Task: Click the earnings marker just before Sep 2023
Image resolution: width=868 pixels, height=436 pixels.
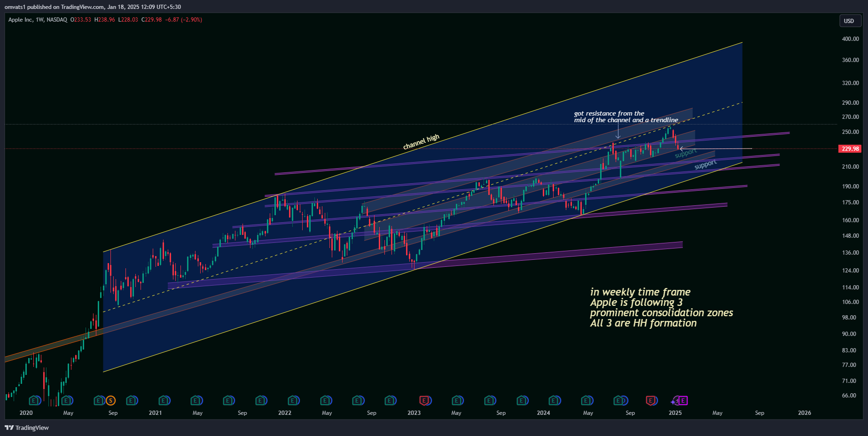Action: tap(489, 401)
